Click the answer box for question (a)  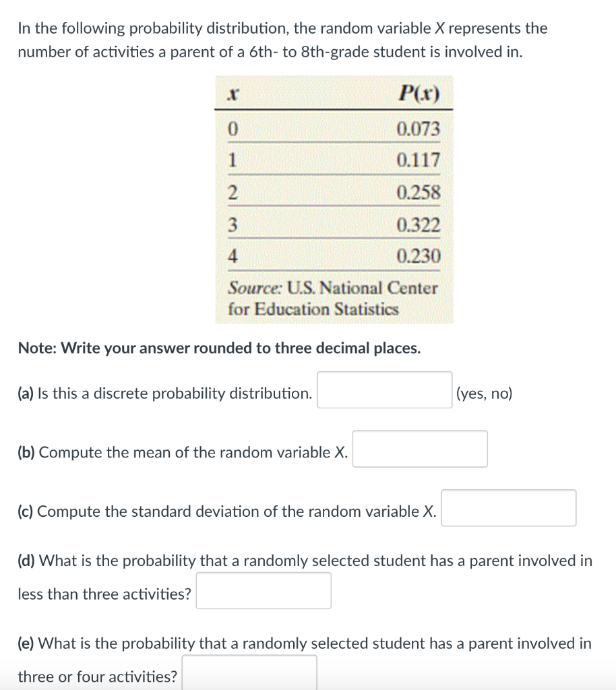384,389
